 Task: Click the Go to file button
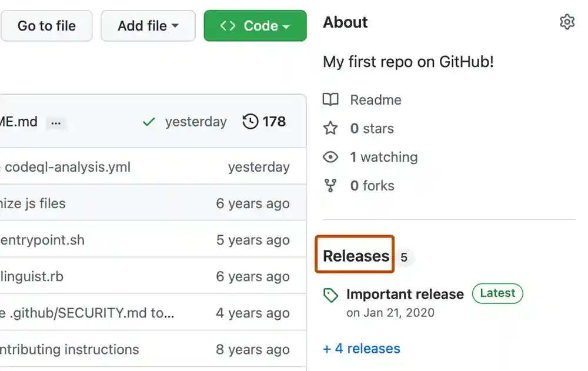(x=46, y=25)
